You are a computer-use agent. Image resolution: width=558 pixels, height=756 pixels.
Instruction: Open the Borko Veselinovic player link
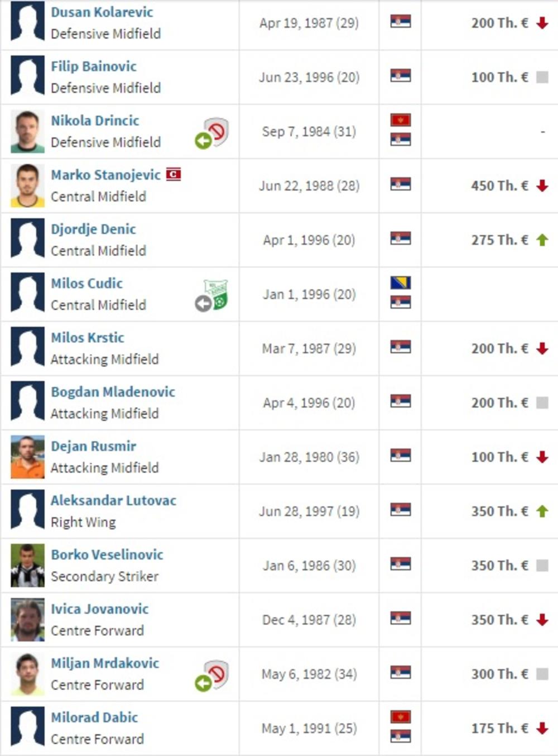107,554
